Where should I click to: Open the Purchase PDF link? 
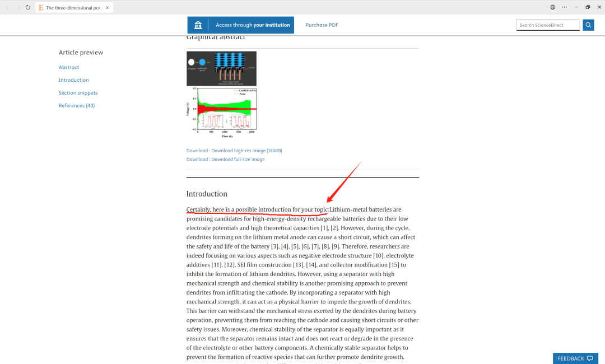tap(322, 25)
